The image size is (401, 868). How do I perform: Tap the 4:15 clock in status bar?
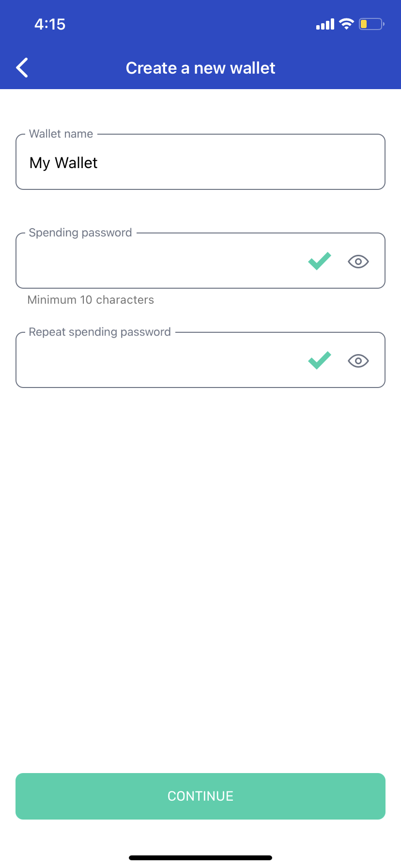(x=50, y=24)
